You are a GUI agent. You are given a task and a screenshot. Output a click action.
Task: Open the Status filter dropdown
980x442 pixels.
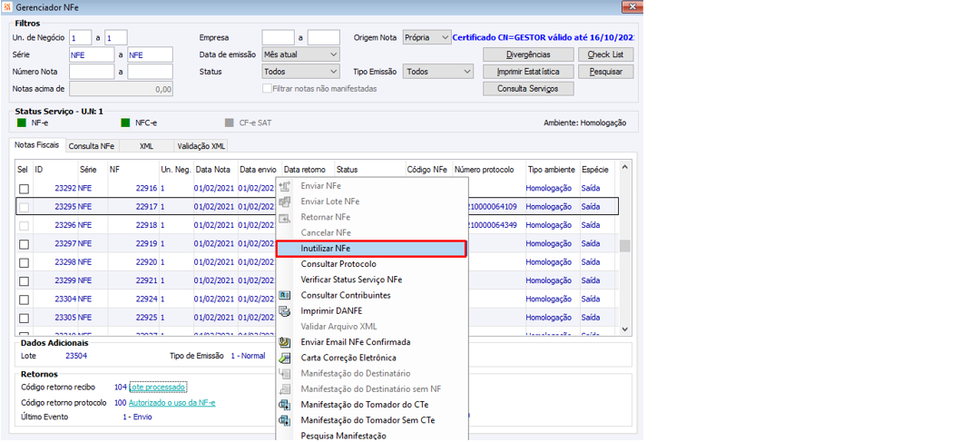pyautogui.click(x=300, y=72)
